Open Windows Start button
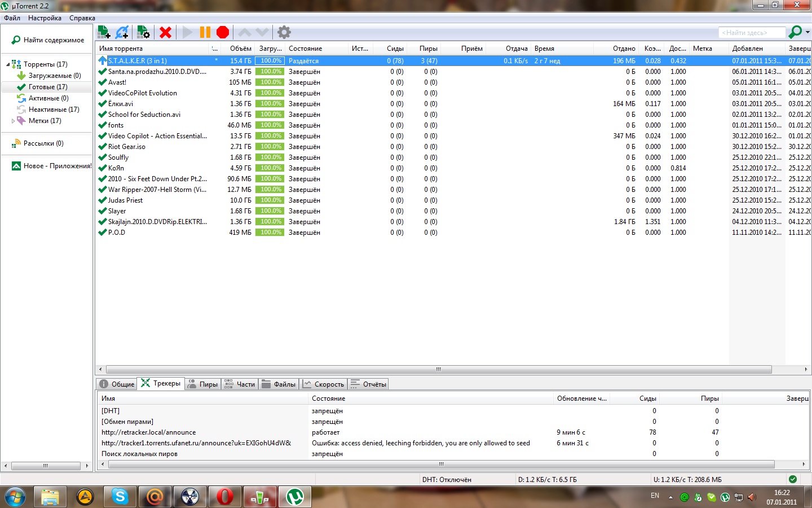 click(x=15, y=497)
